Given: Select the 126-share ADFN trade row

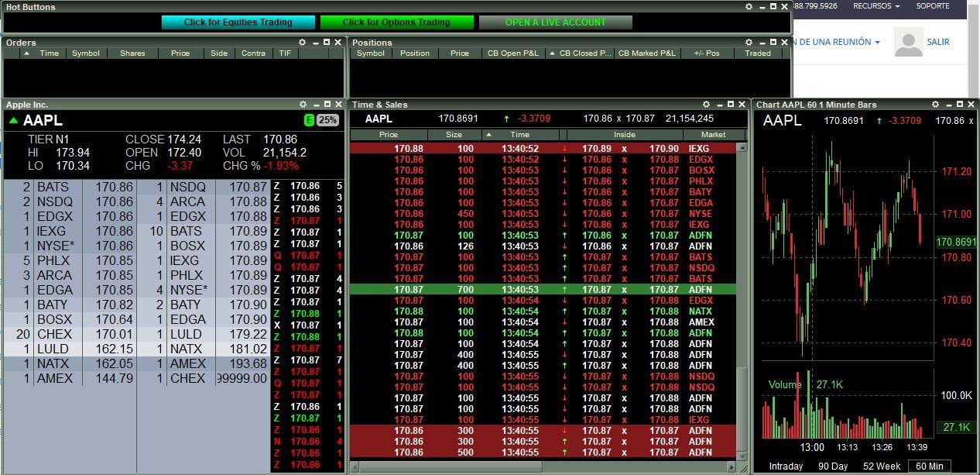Looking at the screenshot, I should point(543,246).
